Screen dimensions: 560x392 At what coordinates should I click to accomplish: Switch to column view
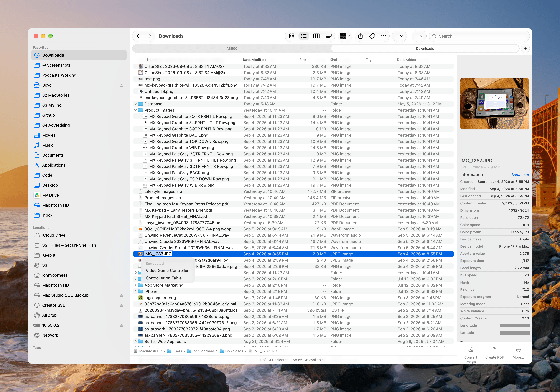(x=316, y=36)
